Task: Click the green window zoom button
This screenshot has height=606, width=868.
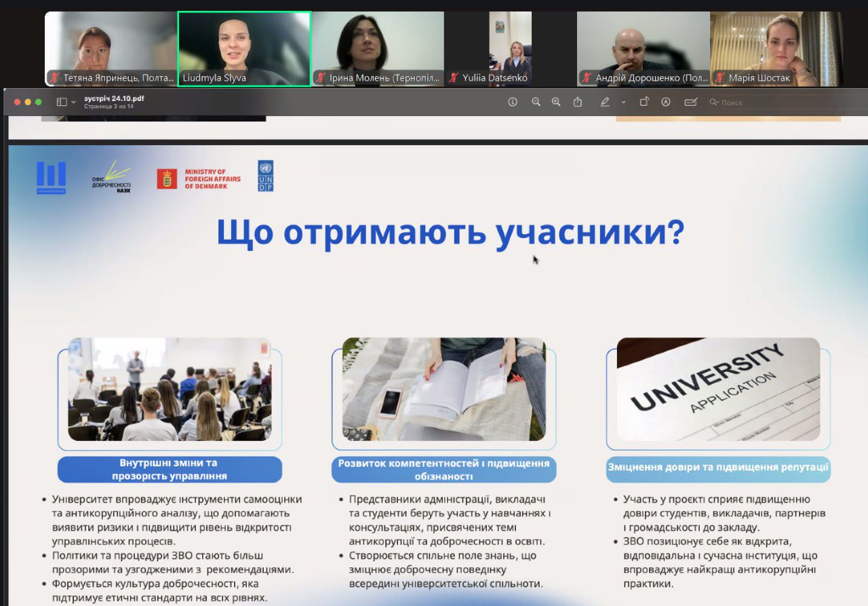Action: 39,102
